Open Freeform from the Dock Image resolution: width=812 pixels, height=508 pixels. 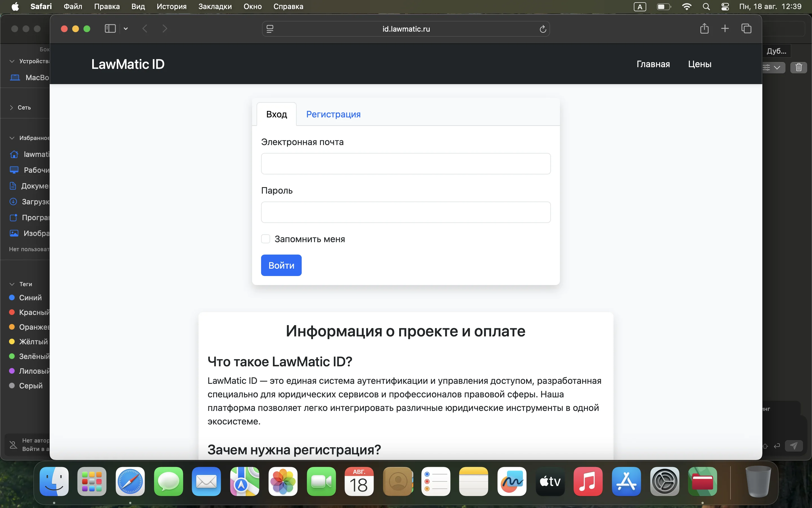pos(512,481)
